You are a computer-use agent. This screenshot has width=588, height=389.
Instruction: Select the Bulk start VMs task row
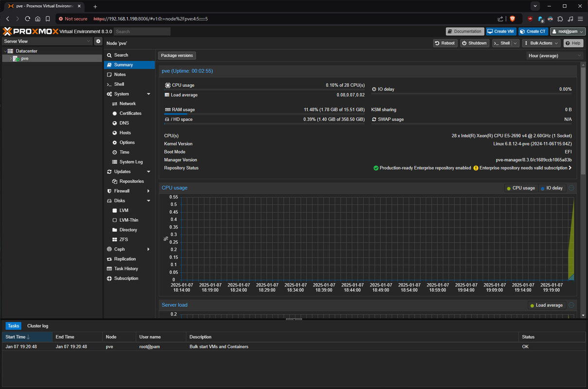[294, 347]
